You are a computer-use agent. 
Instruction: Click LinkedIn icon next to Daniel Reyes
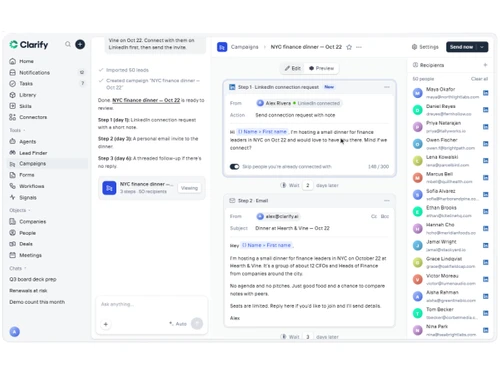486,110
